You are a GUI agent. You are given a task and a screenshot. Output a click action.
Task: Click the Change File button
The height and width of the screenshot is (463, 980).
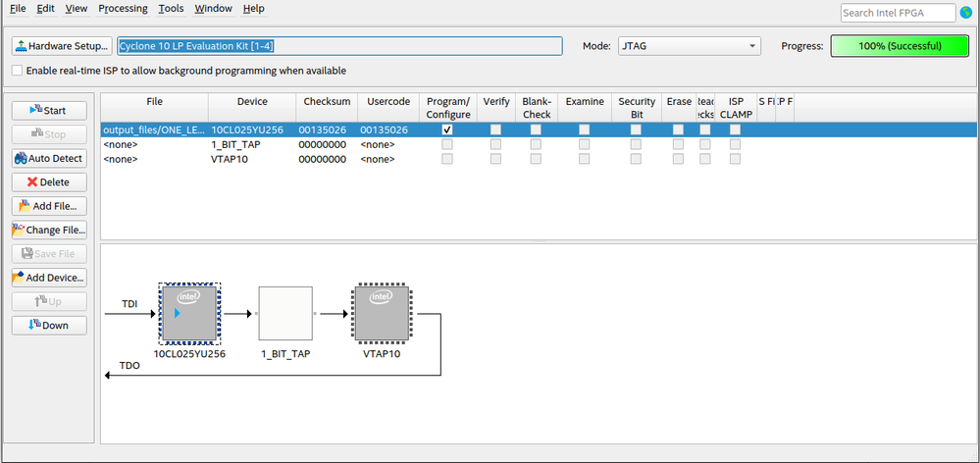click(x=49, y=231)
